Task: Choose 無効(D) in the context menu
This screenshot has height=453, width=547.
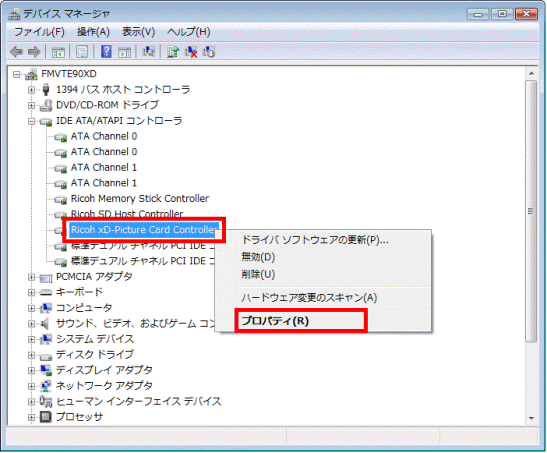Action: point(258,257)
